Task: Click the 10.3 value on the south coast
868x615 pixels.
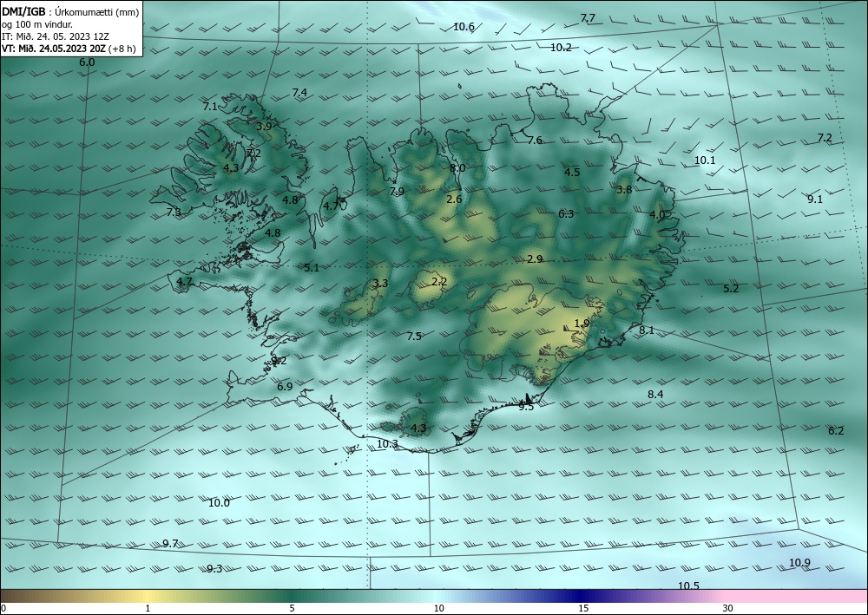Action: click(x=387, y=444)
